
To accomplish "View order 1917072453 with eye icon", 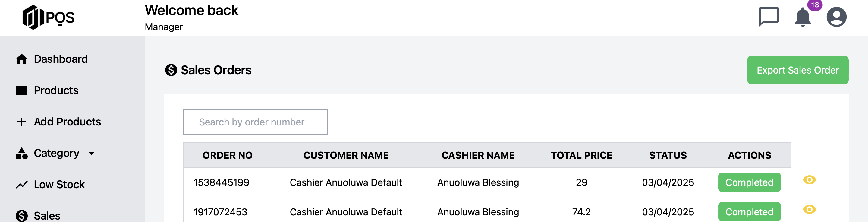I will [809, 210].
